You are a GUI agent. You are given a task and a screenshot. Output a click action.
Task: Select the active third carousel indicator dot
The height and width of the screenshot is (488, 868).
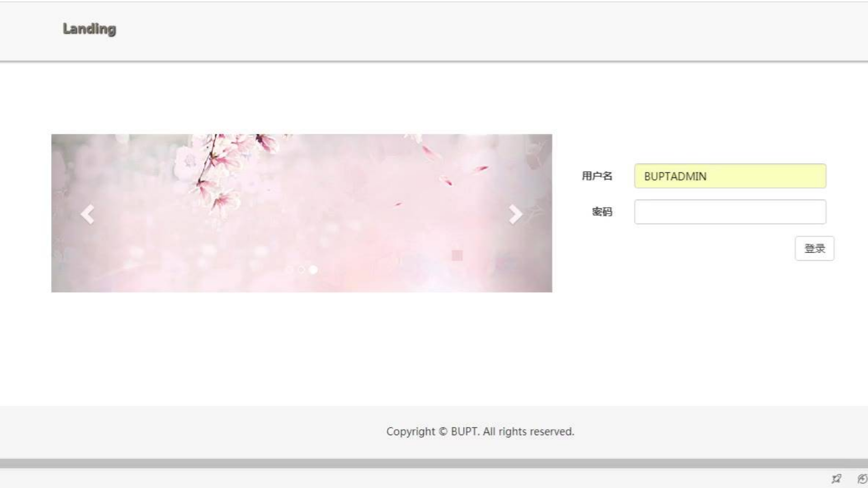coord(313,270)
